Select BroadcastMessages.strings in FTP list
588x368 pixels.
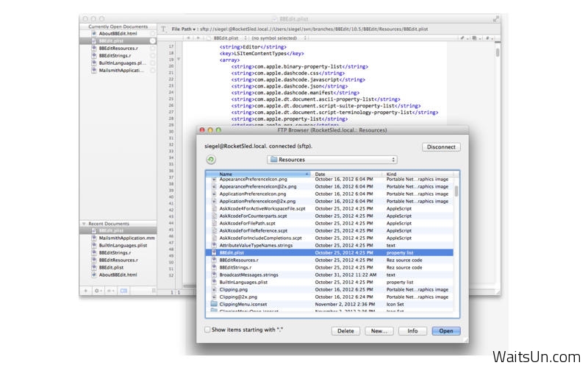pyautogui.click(x=329, y=275)
